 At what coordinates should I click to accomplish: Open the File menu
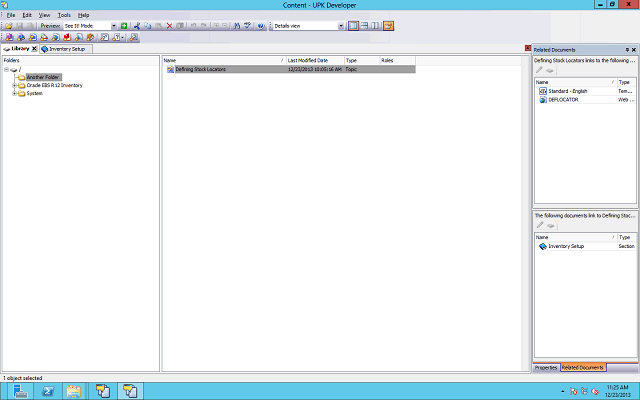pos(11,15)
